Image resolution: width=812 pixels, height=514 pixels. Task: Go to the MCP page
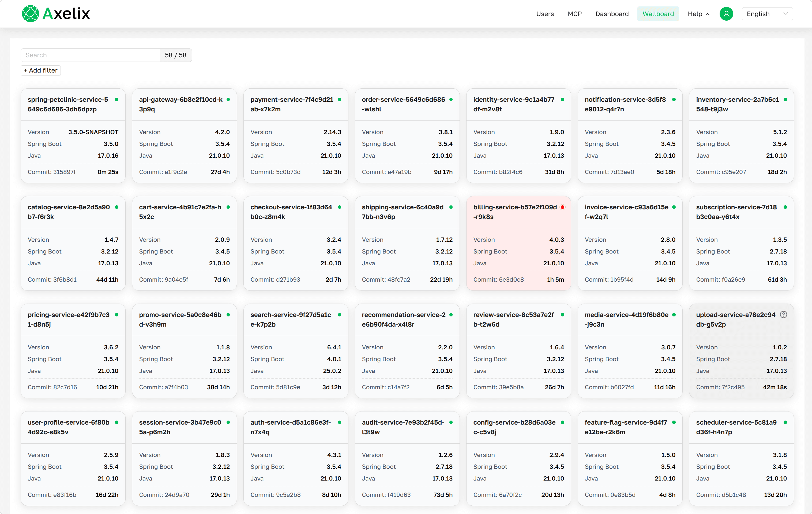575,14
